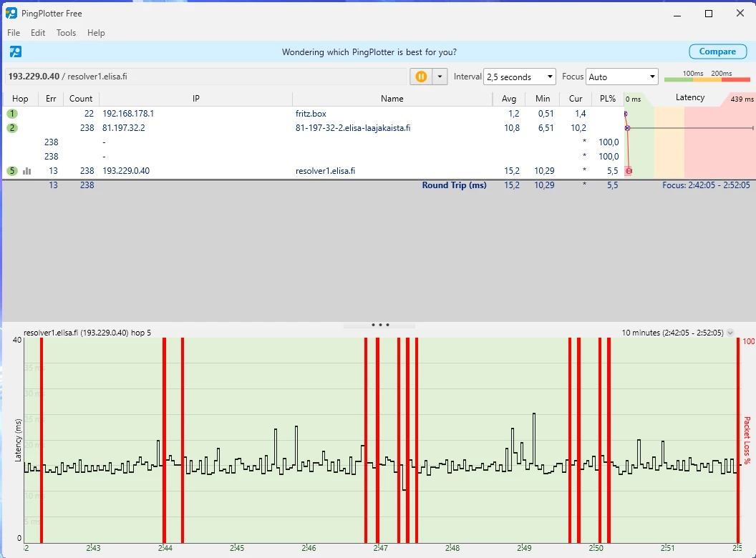Screen dimensions: 756x558
Task: Click the hop 5 latency marker in graph column
Action: [x=629, y=170]
